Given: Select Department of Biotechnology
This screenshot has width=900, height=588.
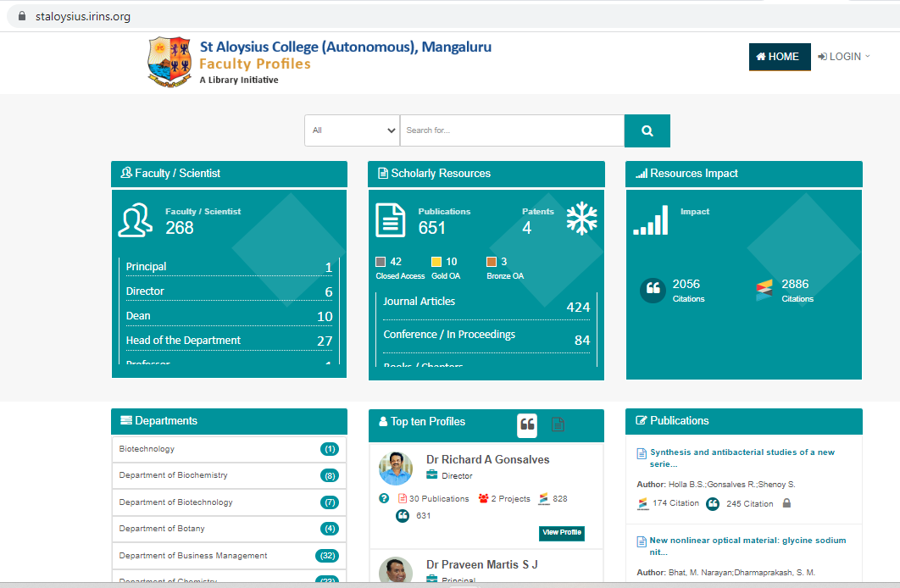Looking at the screenshot, I should 229,502.
